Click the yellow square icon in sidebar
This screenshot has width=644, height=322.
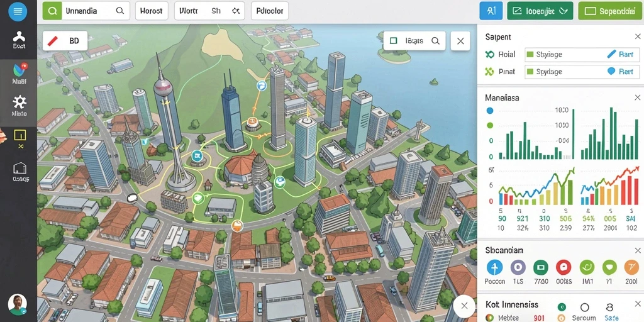19,135
